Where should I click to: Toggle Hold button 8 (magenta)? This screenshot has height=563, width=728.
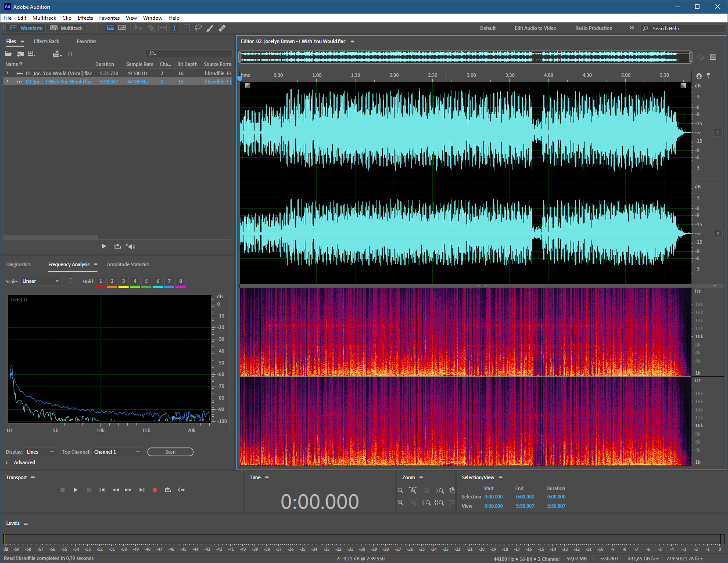[180, 281]
